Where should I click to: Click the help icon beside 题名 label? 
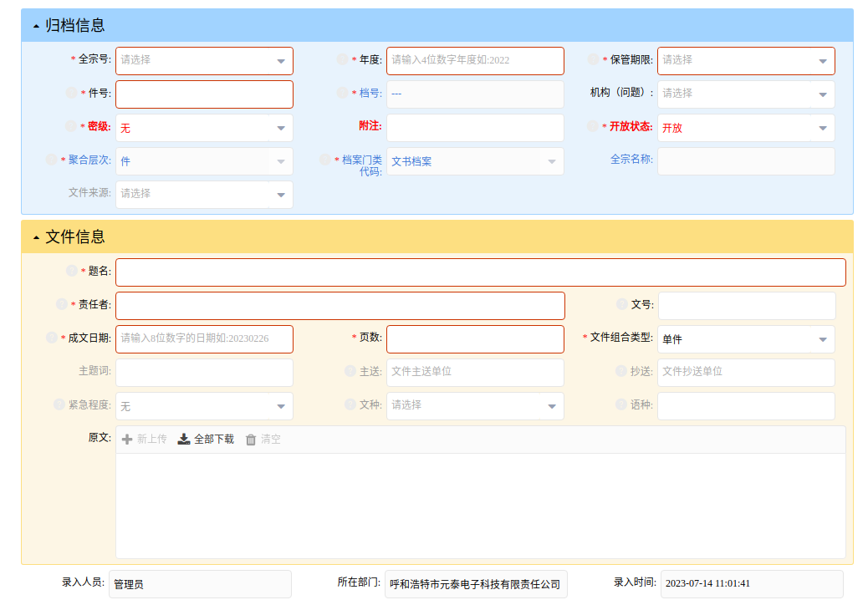71,271
